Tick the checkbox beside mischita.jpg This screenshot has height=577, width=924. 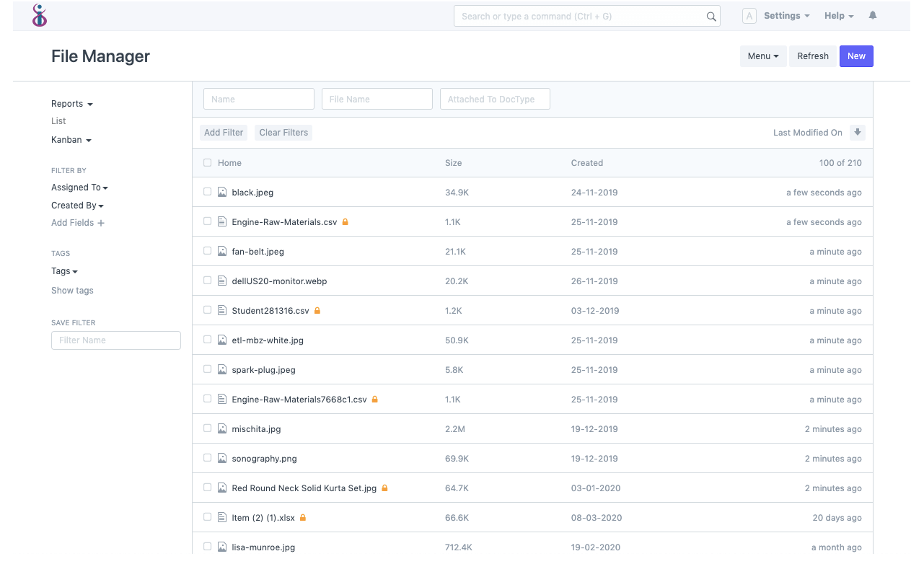pyautogui.click(x=207, y=428)
